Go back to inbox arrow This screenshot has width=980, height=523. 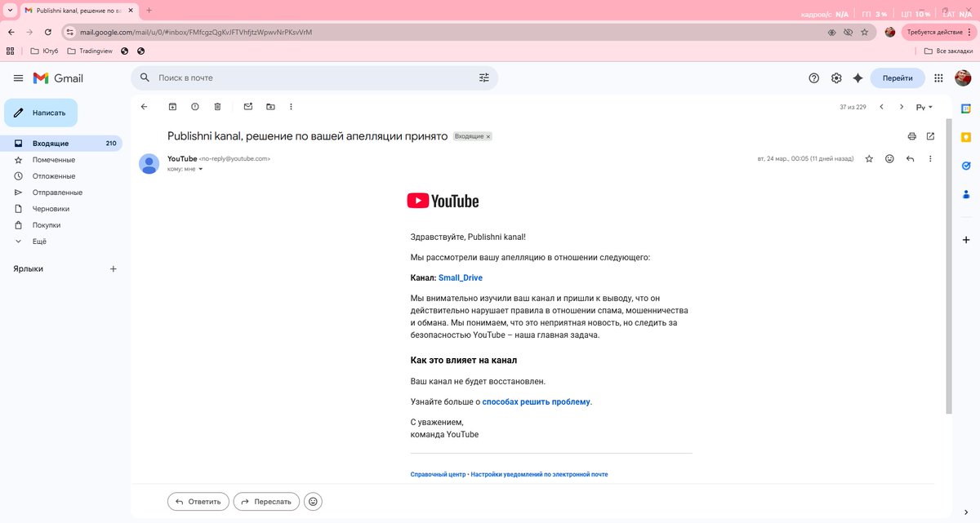point(145,107)
